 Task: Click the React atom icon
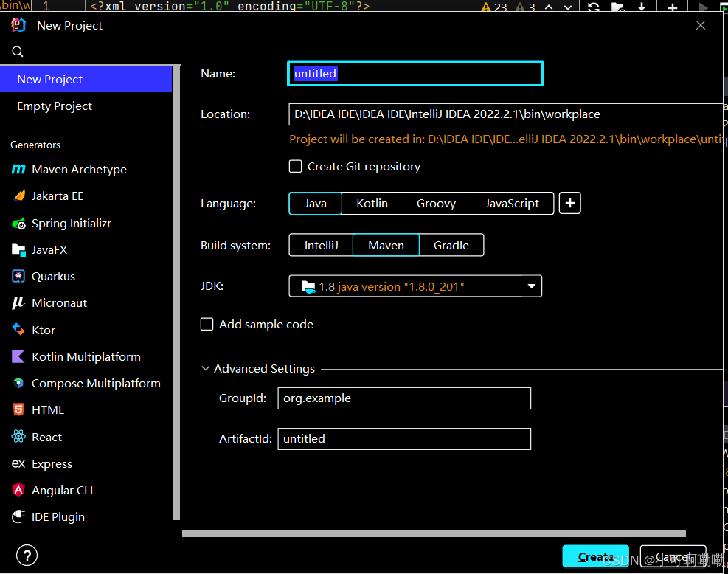click(x=18, y=437)
